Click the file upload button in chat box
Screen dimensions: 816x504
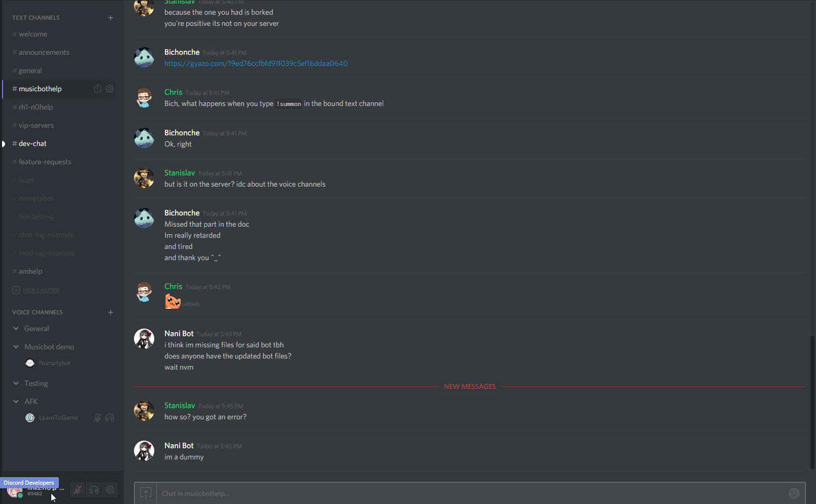tap(146, 493)
